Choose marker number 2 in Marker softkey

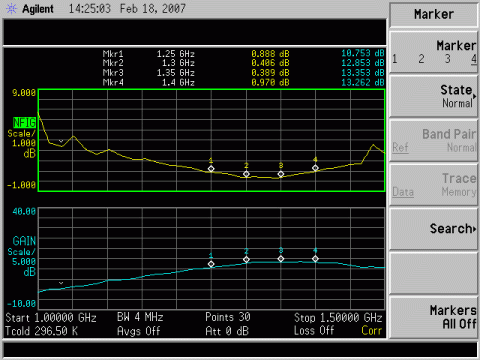coord(421,59)
